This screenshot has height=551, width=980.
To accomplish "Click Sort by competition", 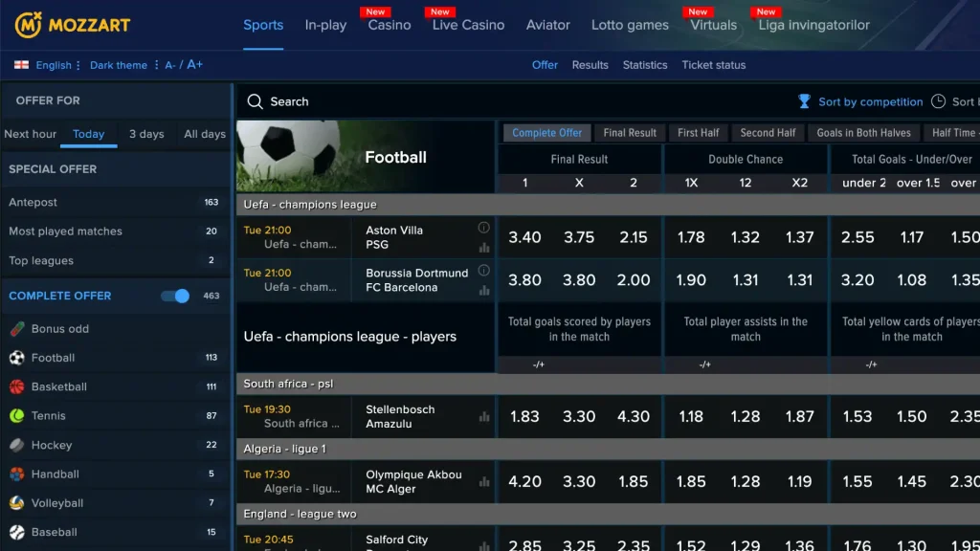I will tap(871, 101).
